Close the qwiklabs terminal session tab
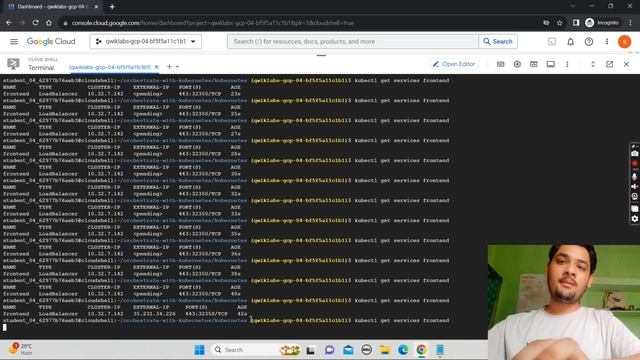Screen dimensions: 640x360 [x=156, y=67]
